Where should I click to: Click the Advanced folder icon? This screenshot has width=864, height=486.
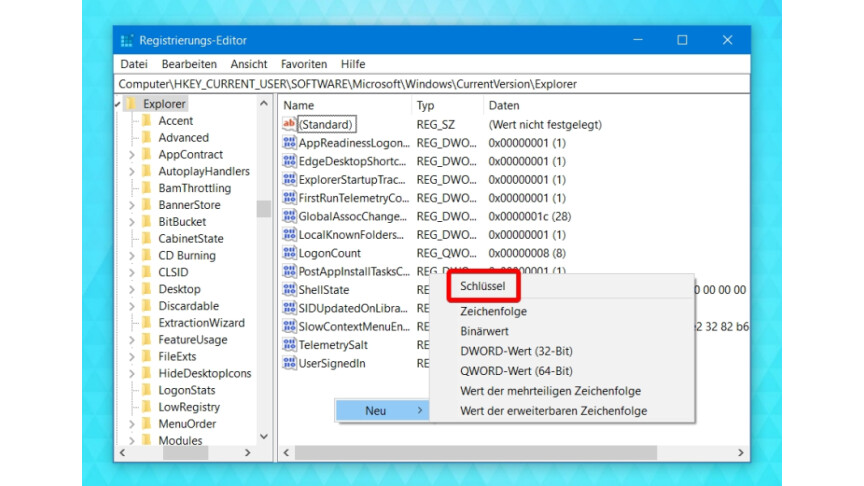147,137
